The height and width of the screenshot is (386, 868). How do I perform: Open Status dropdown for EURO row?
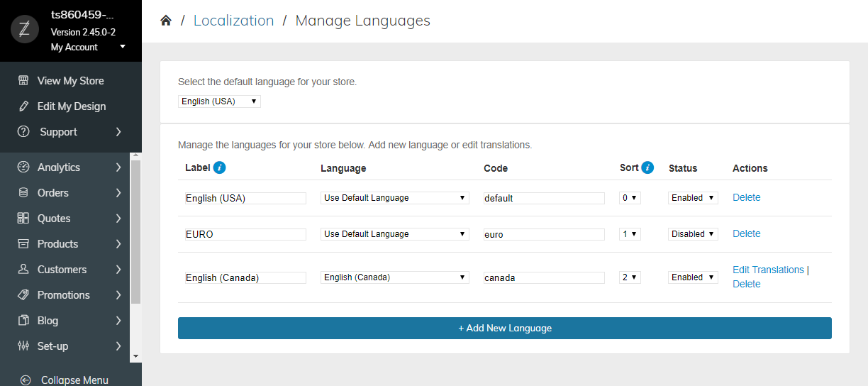[x=694, y=234]
